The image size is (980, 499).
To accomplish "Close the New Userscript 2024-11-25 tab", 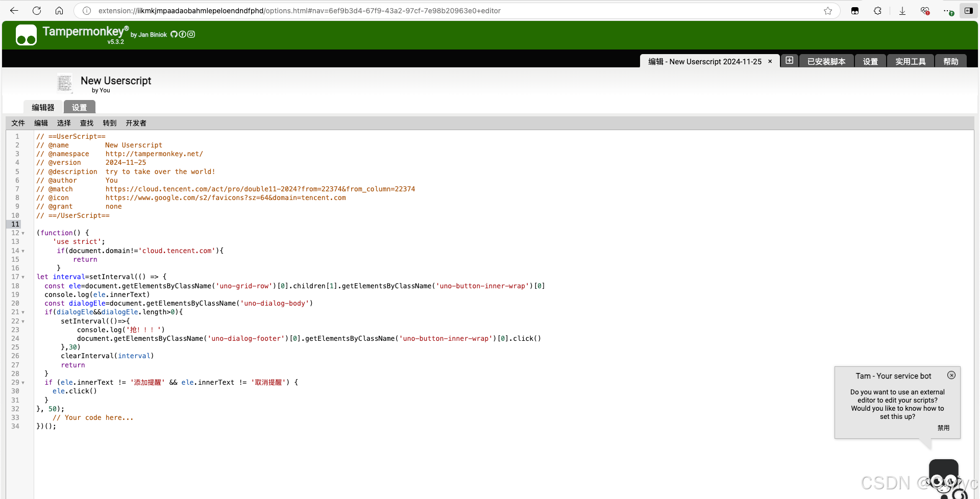I will click(770, 61).
